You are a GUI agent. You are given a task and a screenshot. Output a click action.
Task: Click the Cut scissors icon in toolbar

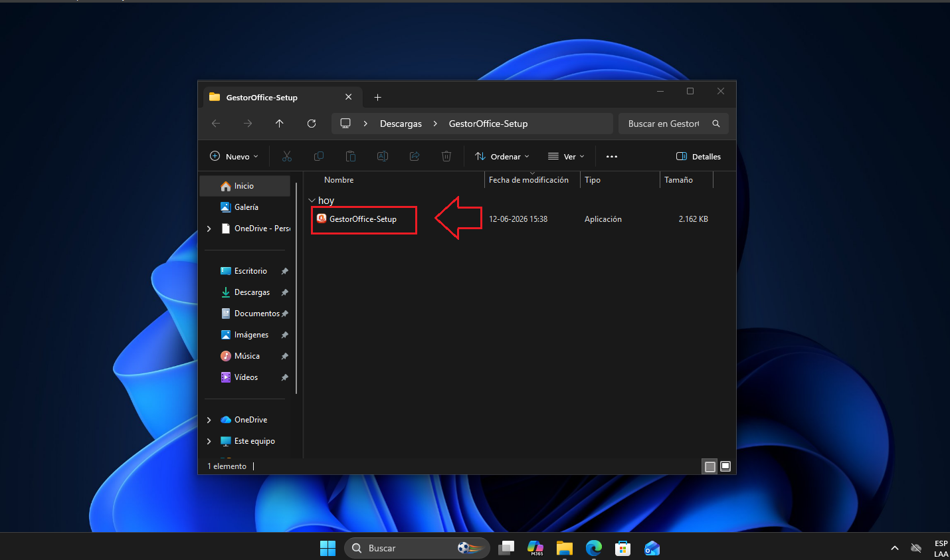287,157
